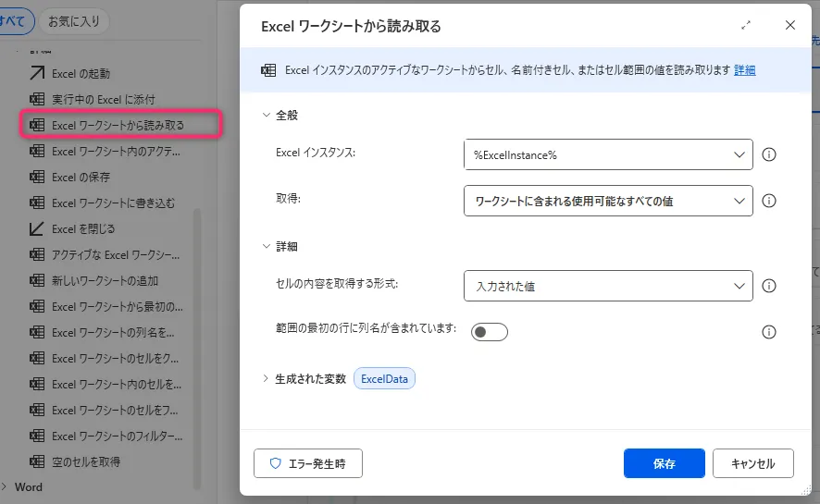The image size is (820, 504).
Task: Click the Excel の起動 action icon
Action: (37, 73)
